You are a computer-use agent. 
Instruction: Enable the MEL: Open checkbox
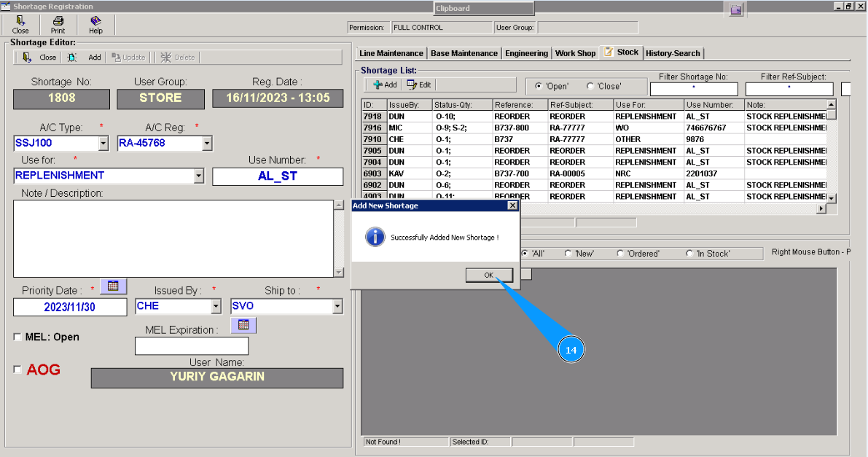click(18, 337)
